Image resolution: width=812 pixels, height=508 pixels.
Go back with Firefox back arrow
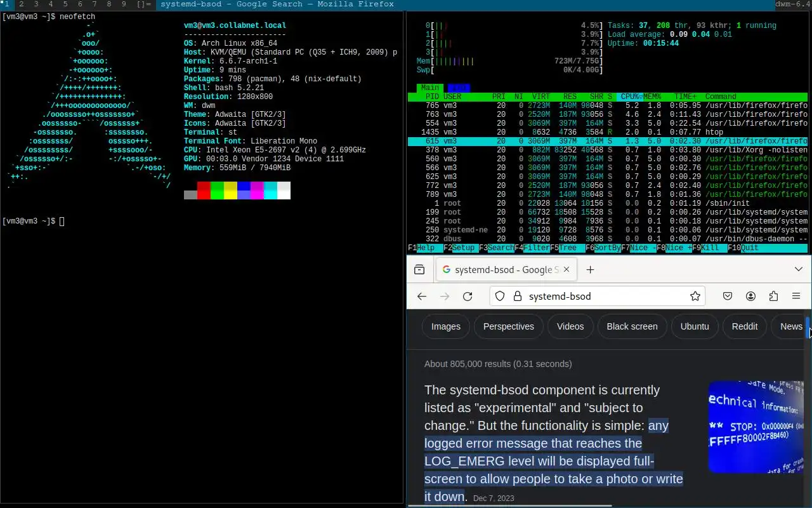coord(422,297)
